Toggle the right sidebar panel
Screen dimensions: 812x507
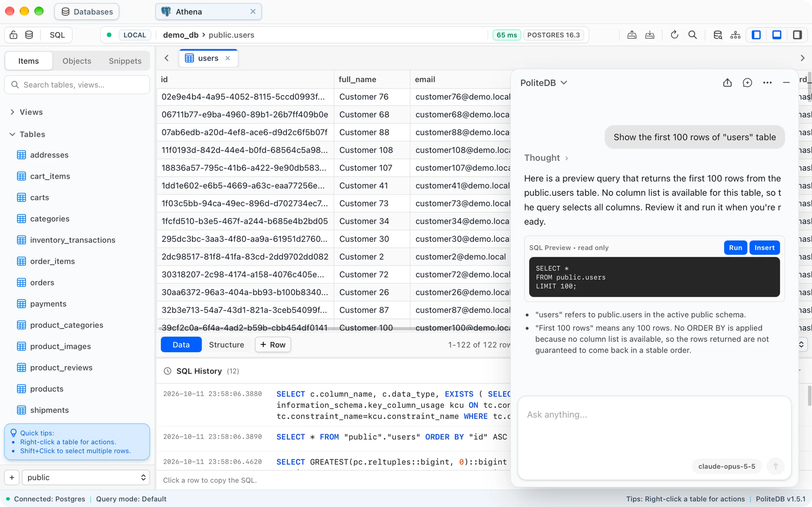tap(797, 35)
